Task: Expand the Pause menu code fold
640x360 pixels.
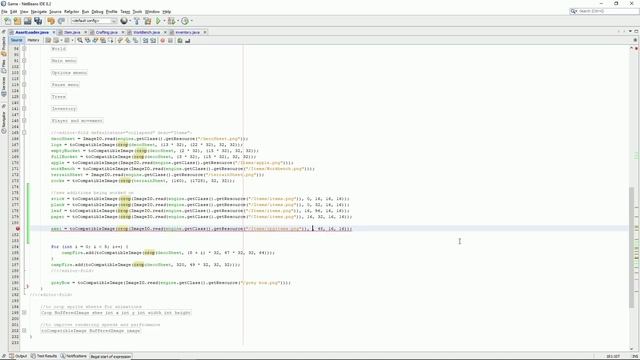Action: [24, 84]
